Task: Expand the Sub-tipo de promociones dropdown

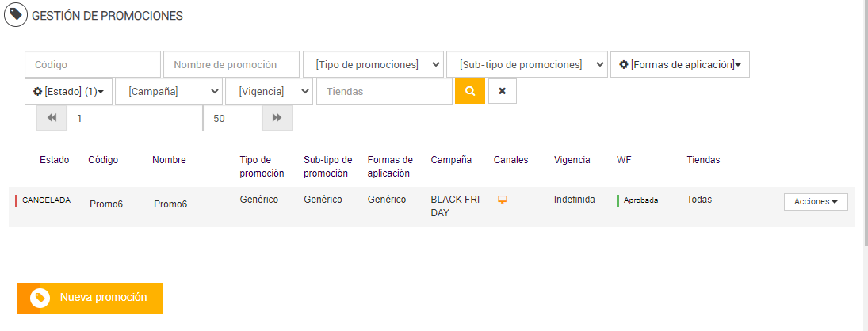Action: click(526, 64)
